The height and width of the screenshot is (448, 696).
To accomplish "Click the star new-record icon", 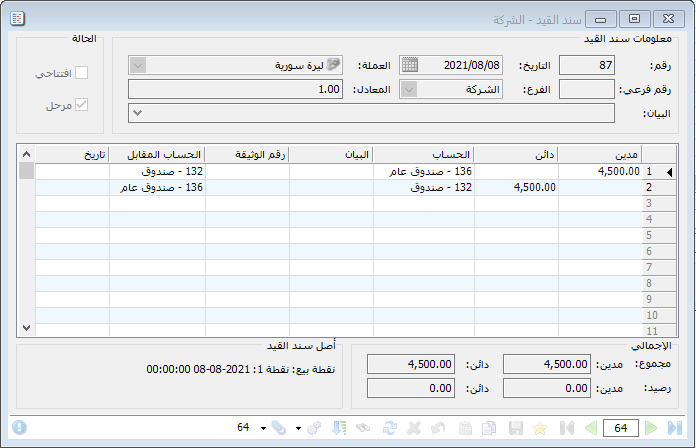I will (x=540, y=428).
